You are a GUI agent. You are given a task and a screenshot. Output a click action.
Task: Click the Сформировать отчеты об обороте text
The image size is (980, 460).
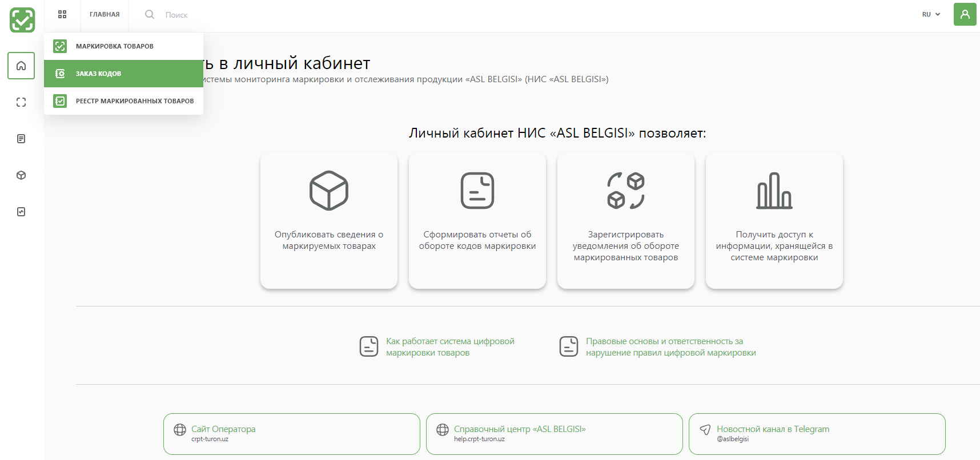[x=477, y=240]
